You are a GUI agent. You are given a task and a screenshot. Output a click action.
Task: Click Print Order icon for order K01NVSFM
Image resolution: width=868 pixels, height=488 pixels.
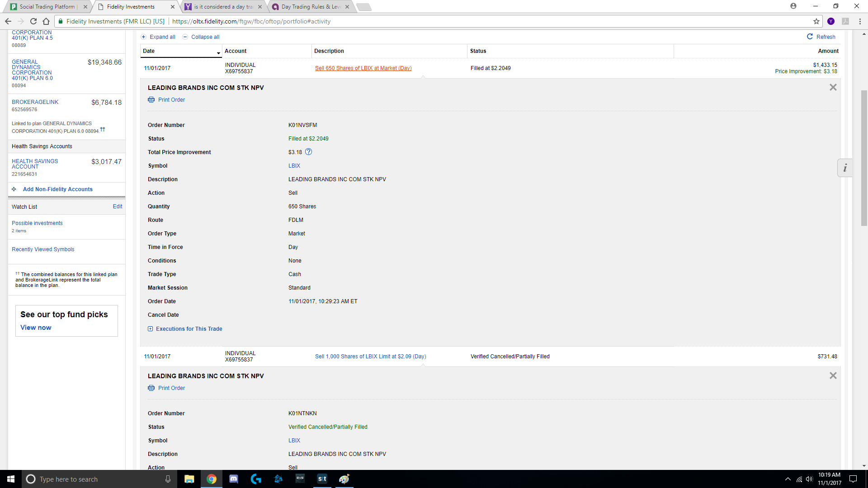click(x=151, y=100)
